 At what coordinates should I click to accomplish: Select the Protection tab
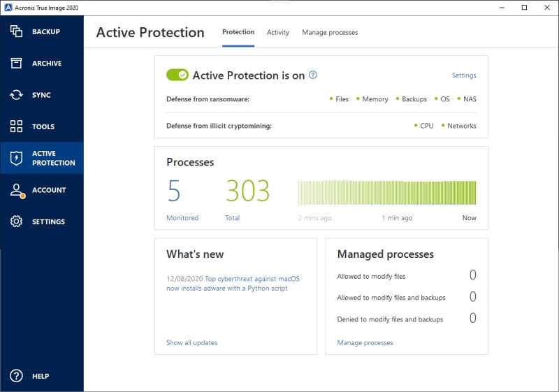pyautogui.click(x=238, y=32)
